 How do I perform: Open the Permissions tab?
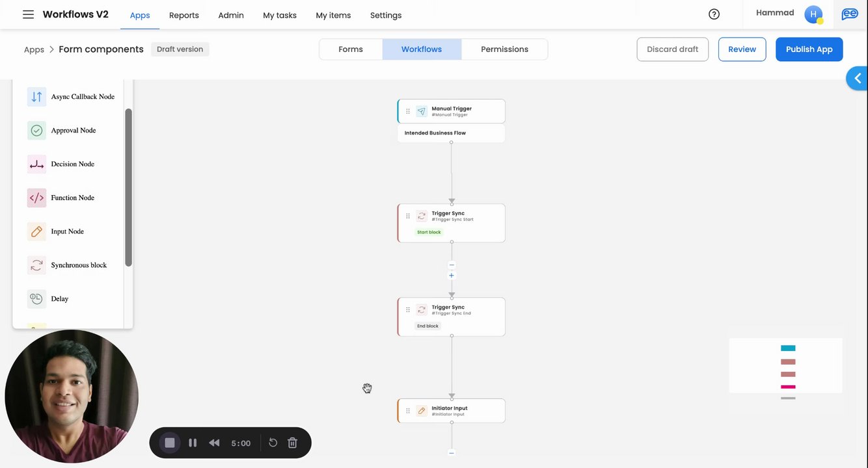[504, 49]
